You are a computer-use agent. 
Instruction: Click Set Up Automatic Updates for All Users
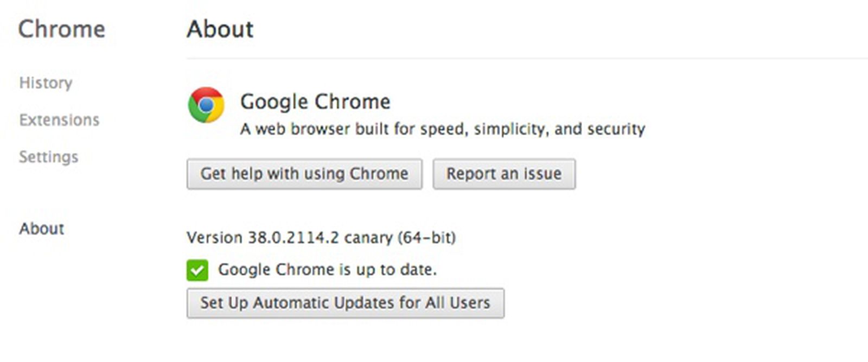(345, 303)
